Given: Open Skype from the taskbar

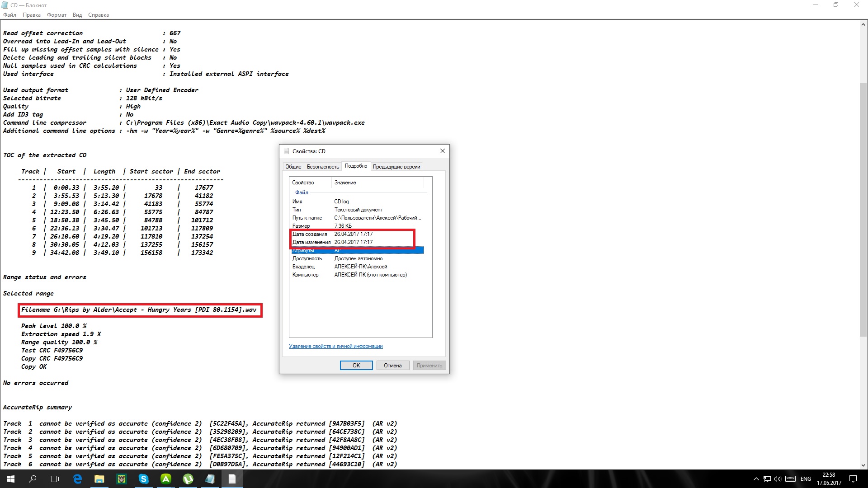Looking at the screenshot, I should [x=143, y=479].
